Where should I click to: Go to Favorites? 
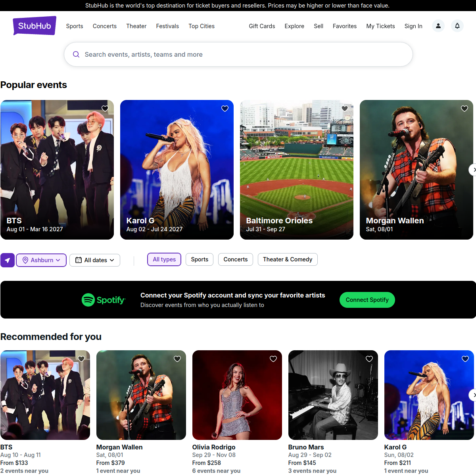point(345,26)
